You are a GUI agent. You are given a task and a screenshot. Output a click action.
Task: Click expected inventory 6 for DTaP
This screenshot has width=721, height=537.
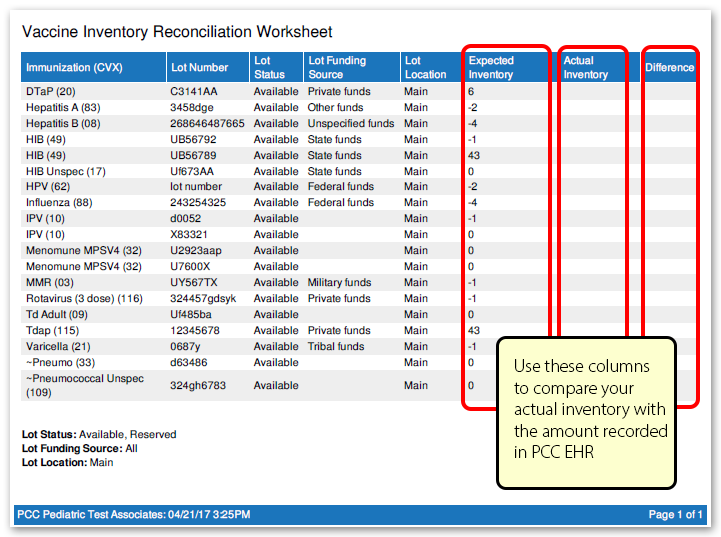(471, 91)
